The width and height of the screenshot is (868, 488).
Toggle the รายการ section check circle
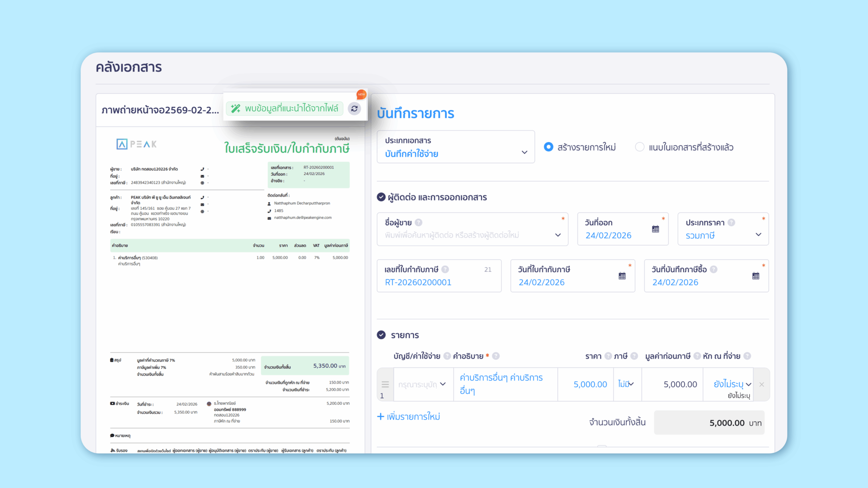click(x=381, y=335)
